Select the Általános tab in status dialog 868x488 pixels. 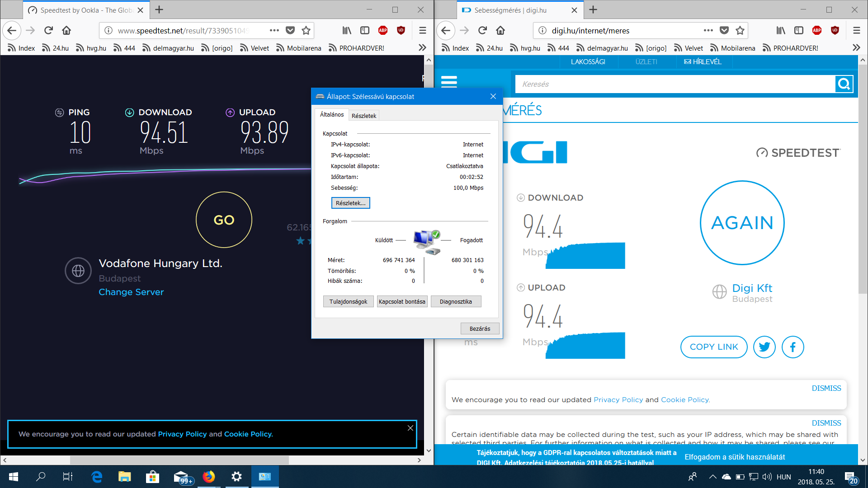(332, 115)
